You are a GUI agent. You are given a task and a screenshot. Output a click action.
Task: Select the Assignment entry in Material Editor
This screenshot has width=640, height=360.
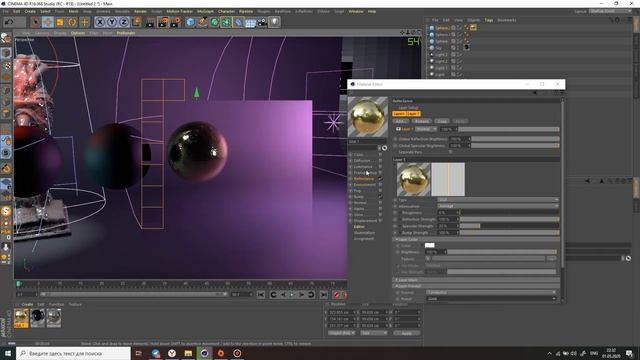(364, 239)
